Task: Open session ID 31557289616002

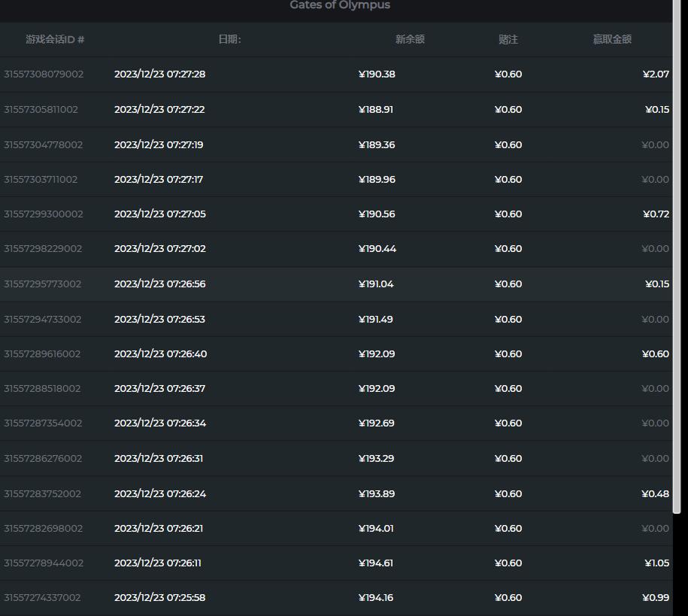Action: tap(42, 354)
